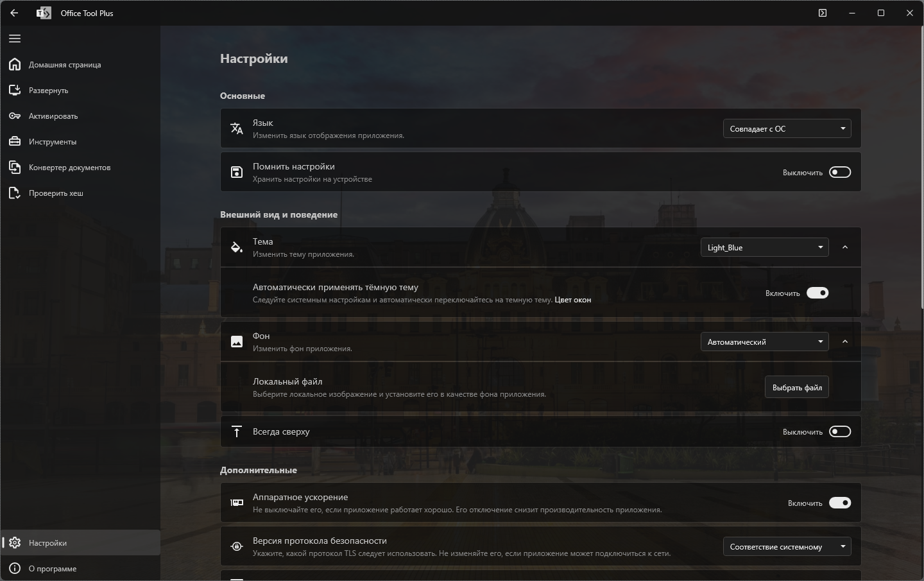Click the Основные section heading
This screenshot has width=924, height=581.
click(x=243, y=96)
